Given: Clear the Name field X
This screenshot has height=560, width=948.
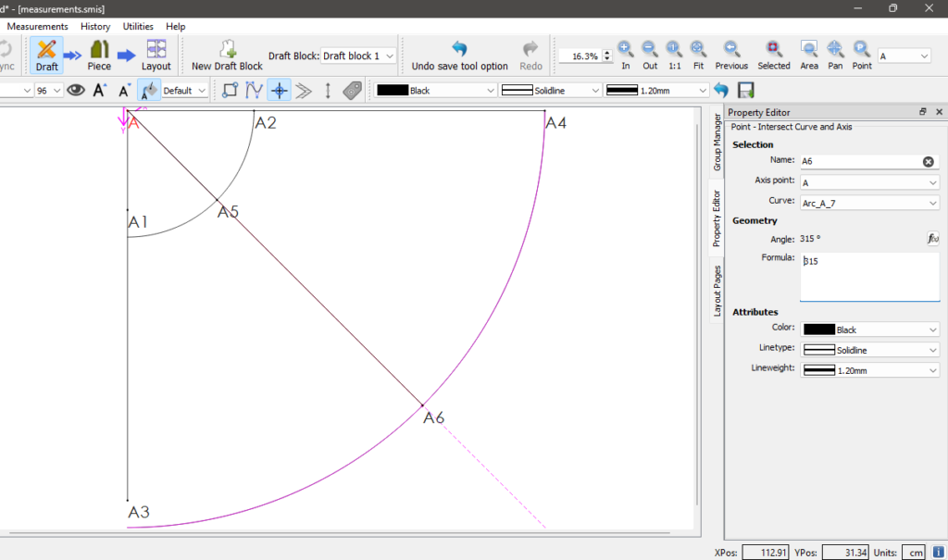Looking at the screenshot, I should pos(928,161).
